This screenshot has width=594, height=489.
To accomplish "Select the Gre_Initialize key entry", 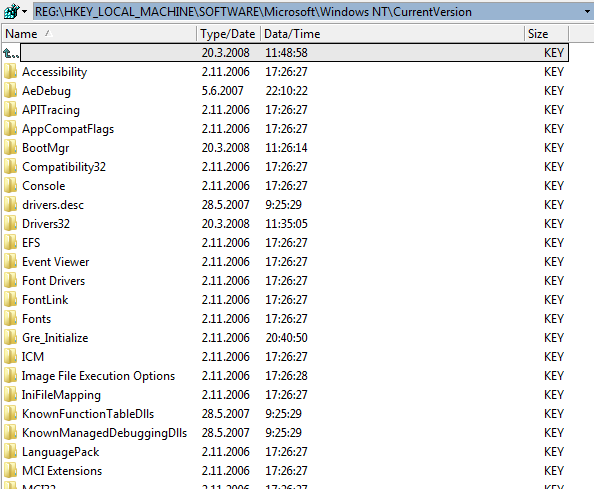I will [x=55, y=338].
